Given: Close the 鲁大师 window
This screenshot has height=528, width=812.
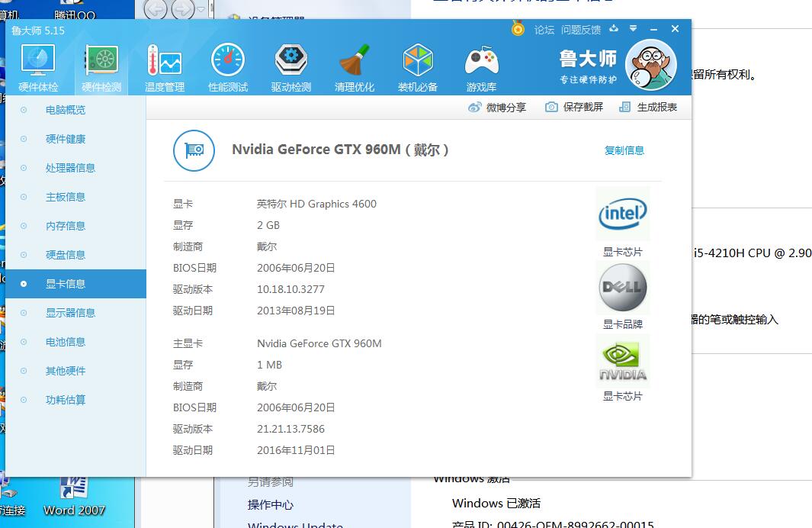Looking at the screenshot, I should 675,29.
